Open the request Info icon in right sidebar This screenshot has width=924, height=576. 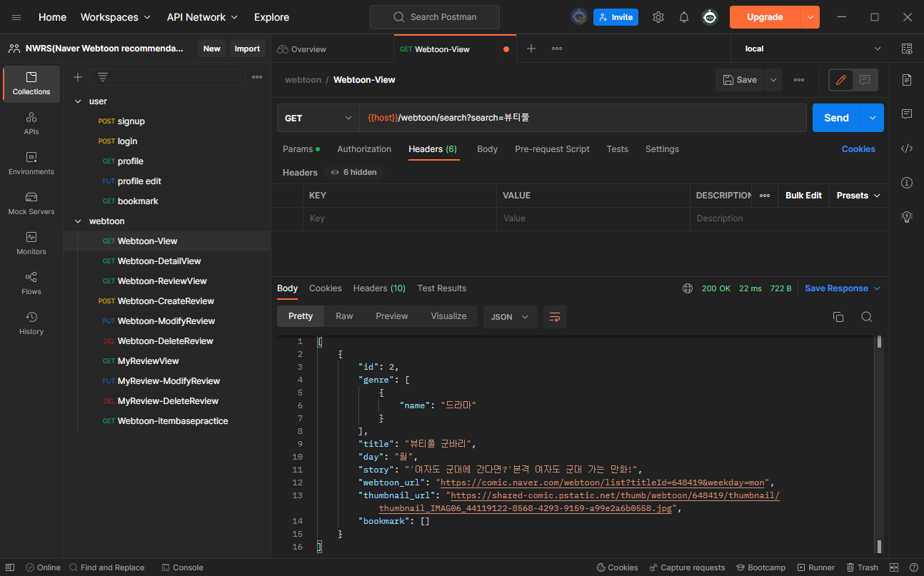tap(907, 183)
